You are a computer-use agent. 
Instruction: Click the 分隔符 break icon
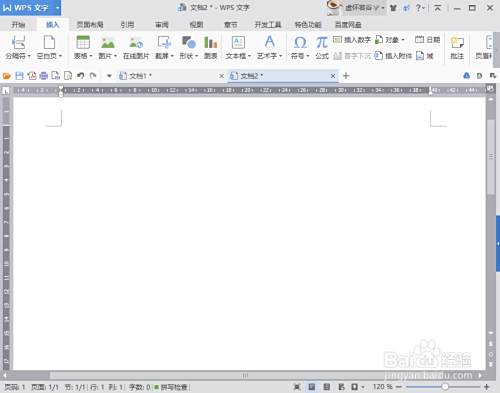(x=18, y=42)
